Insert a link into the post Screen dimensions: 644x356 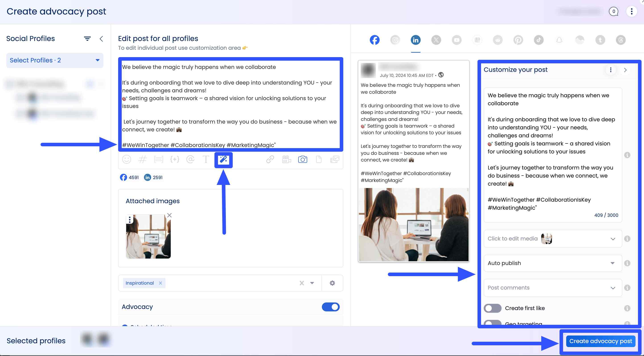[270, 159]
